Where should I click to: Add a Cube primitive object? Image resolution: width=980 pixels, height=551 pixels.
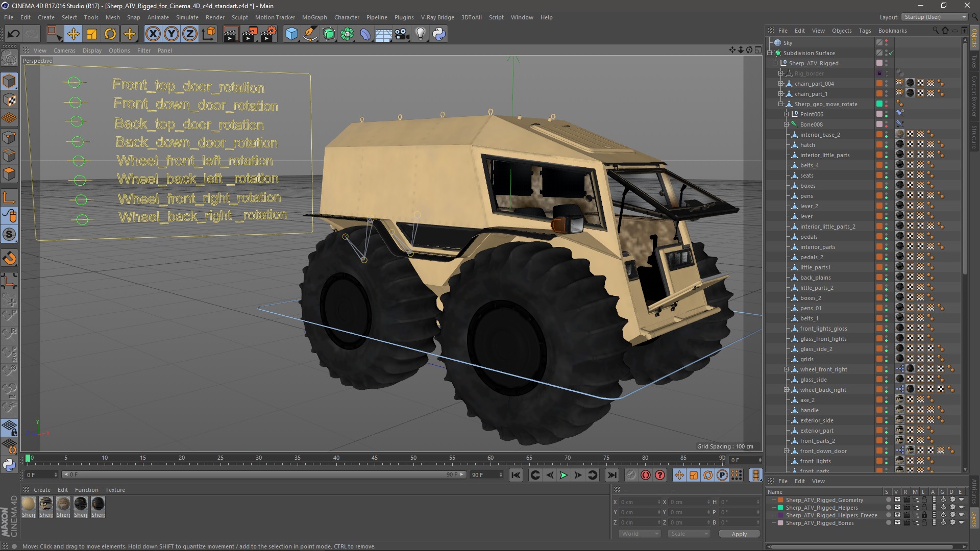291,34
